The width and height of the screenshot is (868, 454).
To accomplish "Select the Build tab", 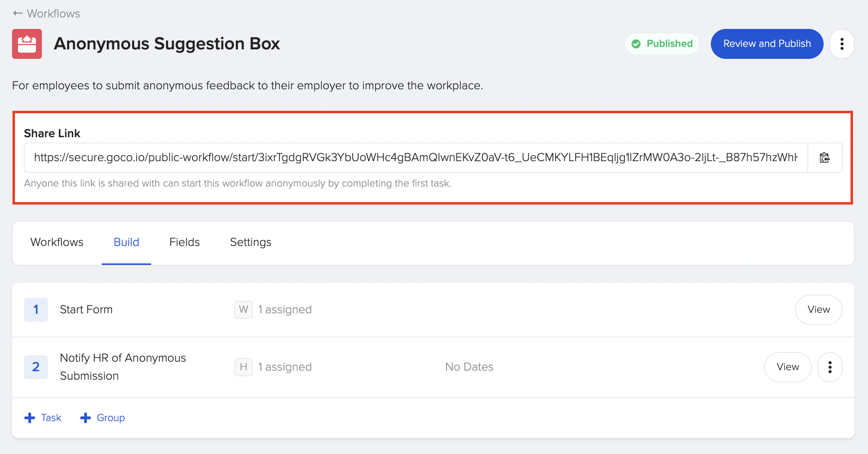I will (126, 242).
